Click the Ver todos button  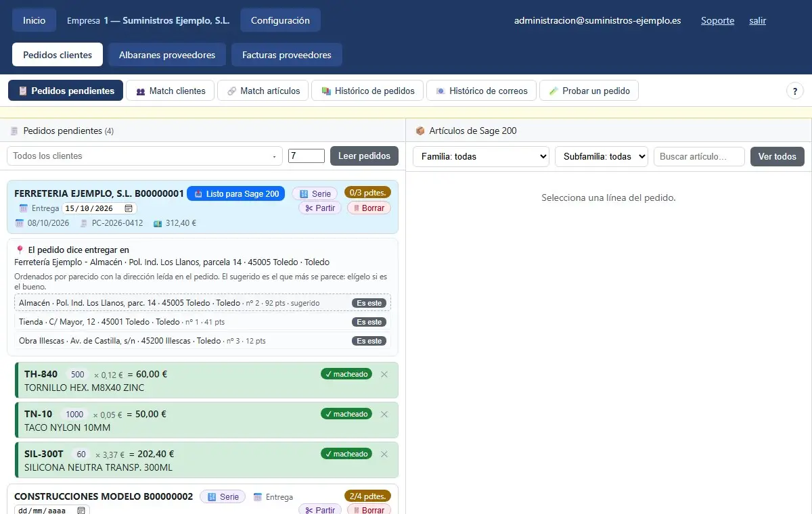(x=777, y=156)
